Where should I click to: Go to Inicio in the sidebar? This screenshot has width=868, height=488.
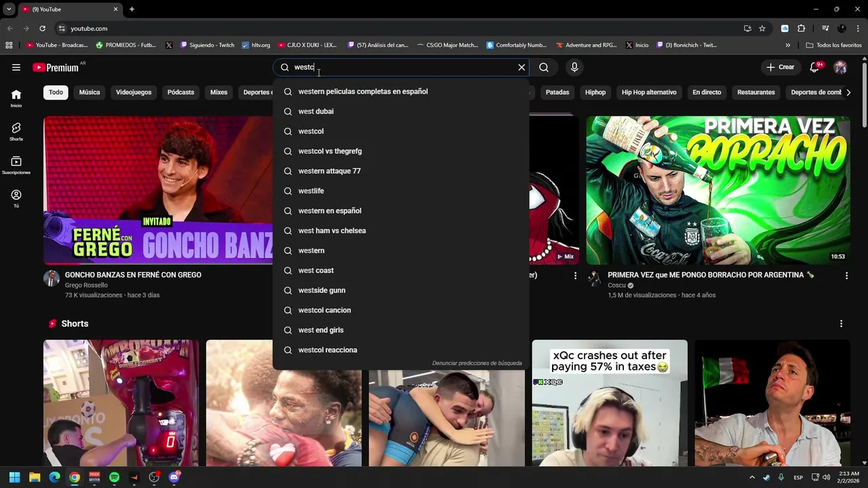[16, 98]
